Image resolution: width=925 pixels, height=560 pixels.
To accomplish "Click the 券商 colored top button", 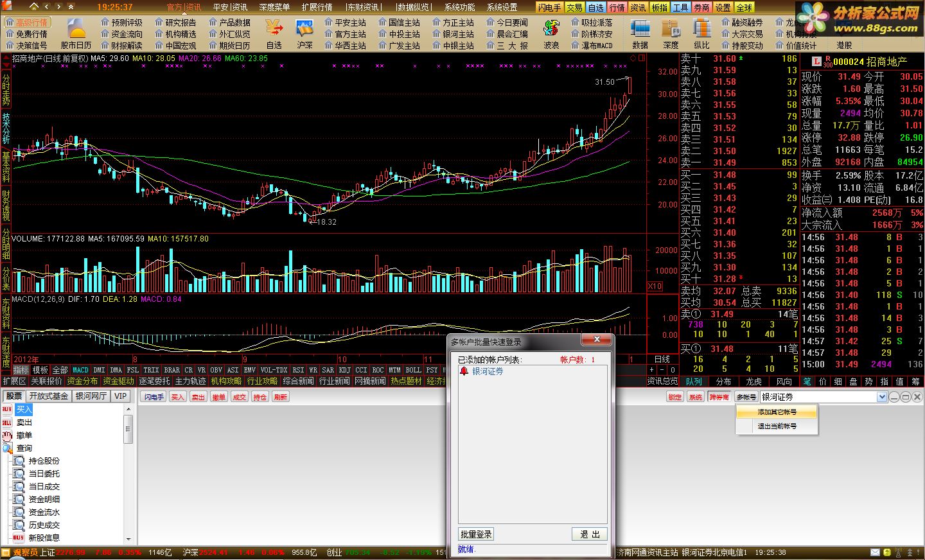I will click(x=701, y=7).
